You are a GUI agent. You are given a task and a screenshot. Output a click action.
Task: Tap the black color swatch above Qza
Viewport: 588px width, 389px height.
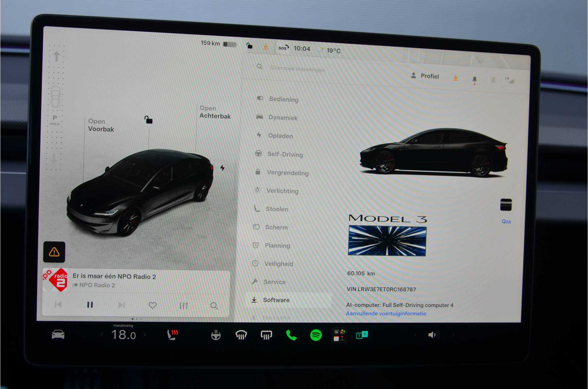[506, 205]
